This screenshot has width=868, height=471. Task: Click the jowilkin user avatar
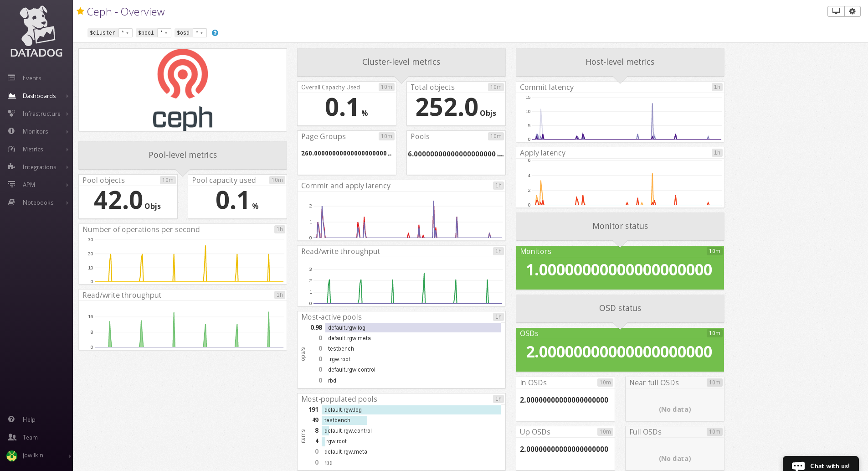pos(12,455)
